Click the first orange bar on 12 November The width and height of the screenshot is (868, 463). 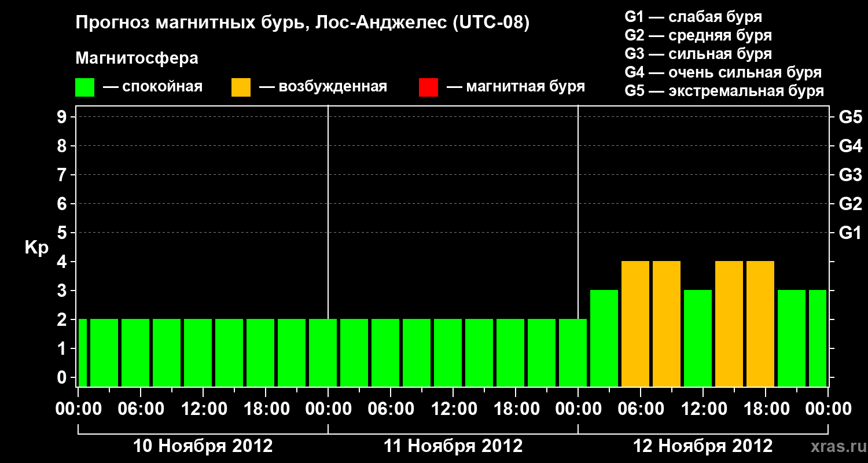pos(635,324)
